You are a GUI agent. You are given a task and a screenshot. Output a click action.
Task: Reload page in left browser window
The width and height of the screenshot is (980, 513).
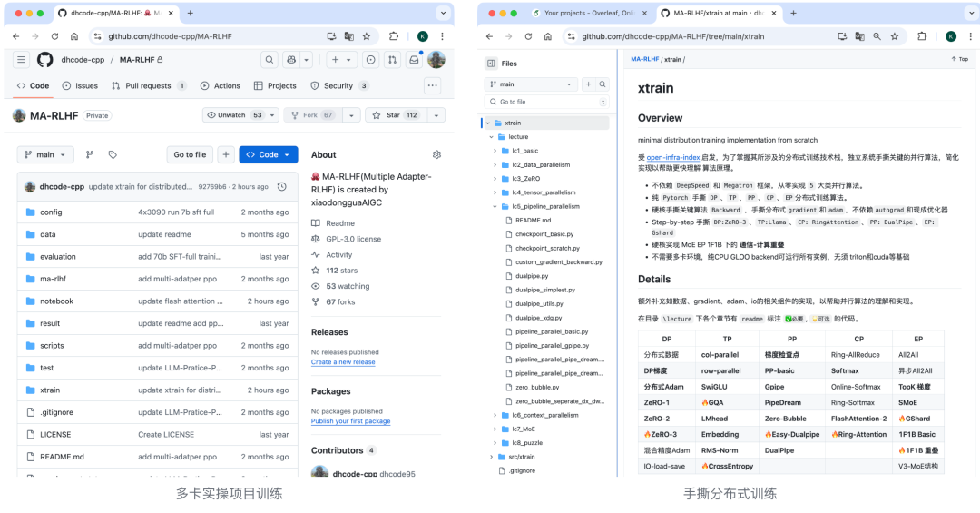coord(54,36)
